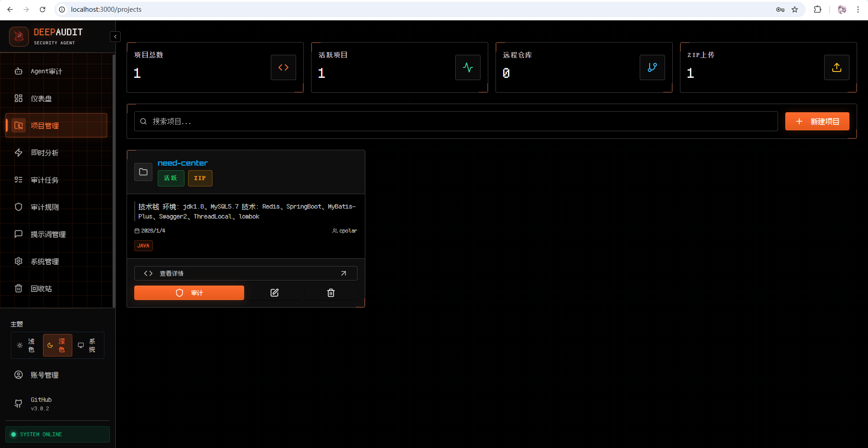Image resolution: width=868 pixels, height=448 pixels.
Task: Click the upload icon in ZIP上传 card
Action: pyautogui.click(x=836, y=67)
